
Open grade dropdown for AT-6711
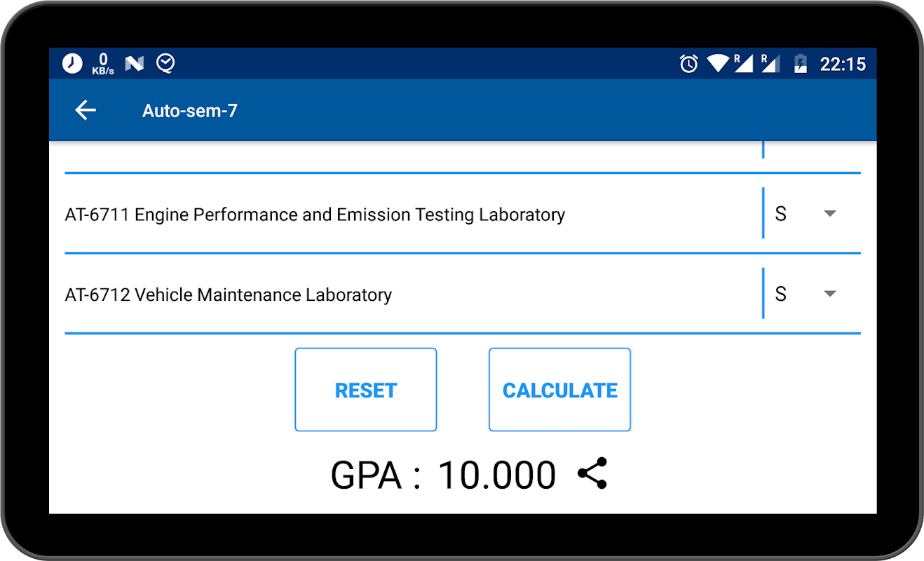tap(829, 213)
